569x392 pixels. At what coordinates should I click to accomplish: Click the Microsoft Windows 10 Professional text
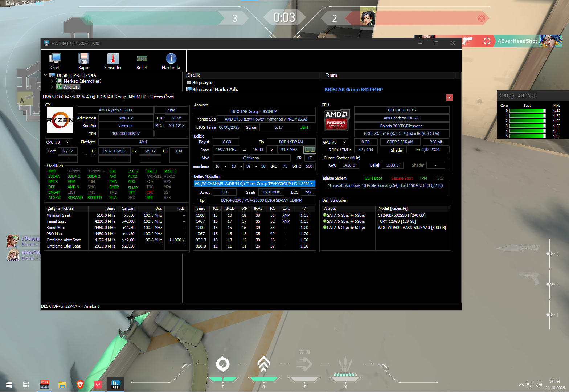click(x=385, y=185)
